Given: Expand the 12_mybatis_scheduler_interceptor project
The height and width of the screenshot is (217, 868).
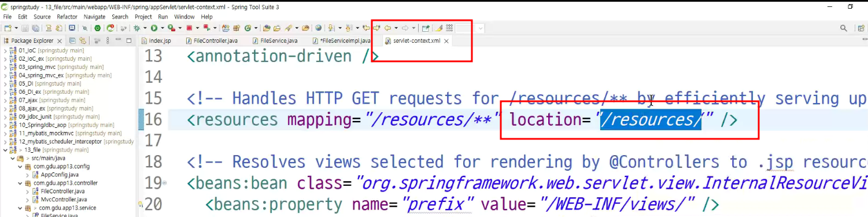Looking at the screenshot, I should coord(5,141).
